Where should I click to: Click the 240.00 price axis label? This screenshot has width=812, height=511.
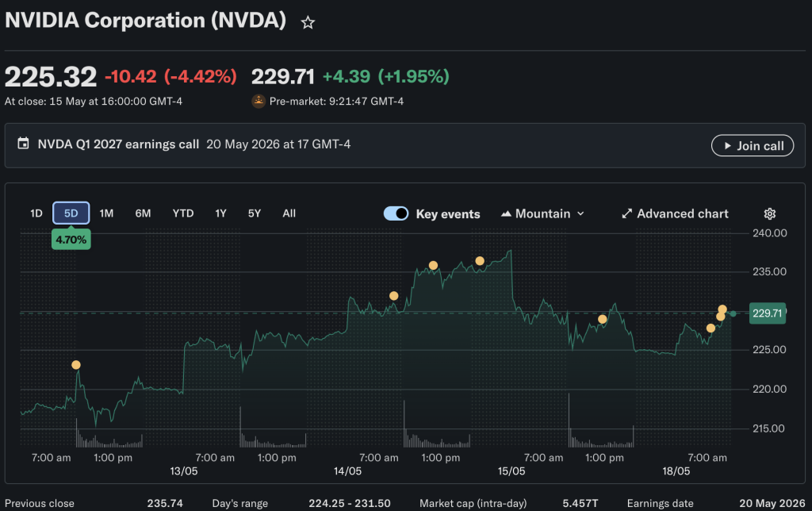click(x=769, y=233)
